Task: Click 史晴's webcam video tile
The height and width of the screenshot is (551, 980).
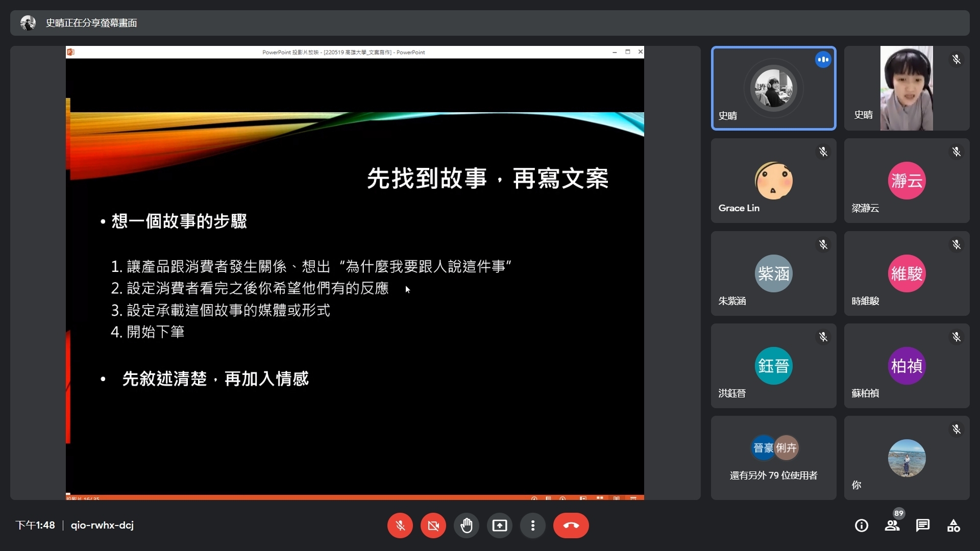Action: pos(907,88)
